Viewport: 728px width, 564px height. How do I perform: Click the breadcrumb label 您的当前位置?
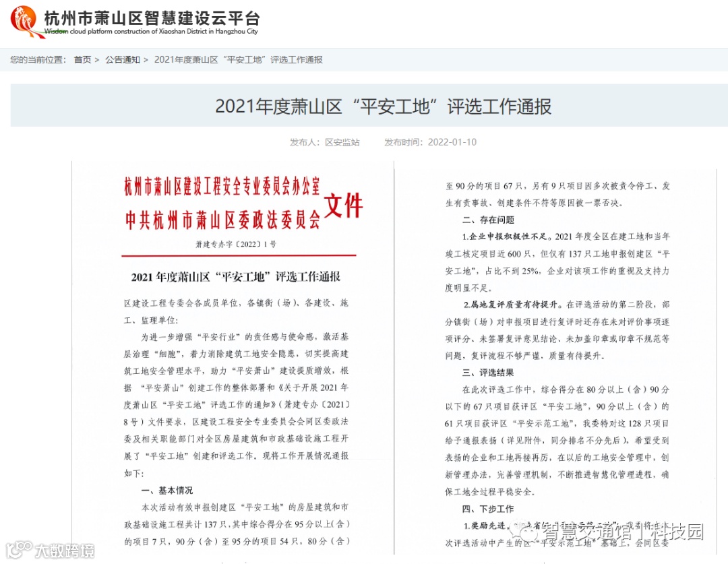coord(38,60)
